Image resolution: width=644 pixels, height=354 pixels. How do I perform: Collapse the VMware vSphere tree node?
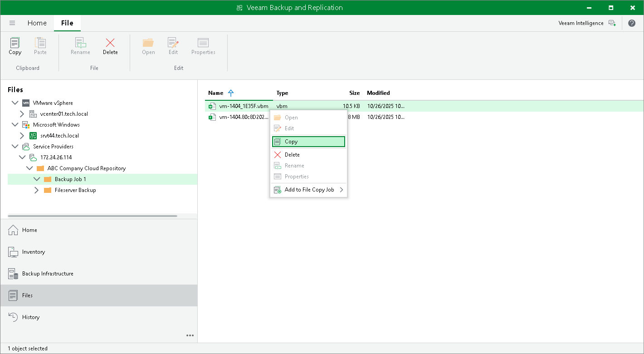pyautogui.click(x=15, y=103)
